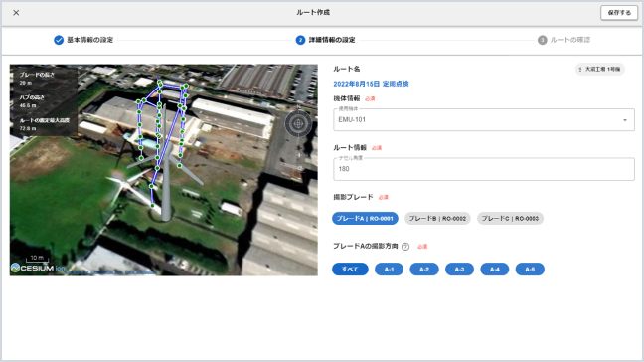The height and width of the screenshot is (362, 644).
Task: Open the route name 2022年8月15日 定期点検
Action: click(371, 84)
